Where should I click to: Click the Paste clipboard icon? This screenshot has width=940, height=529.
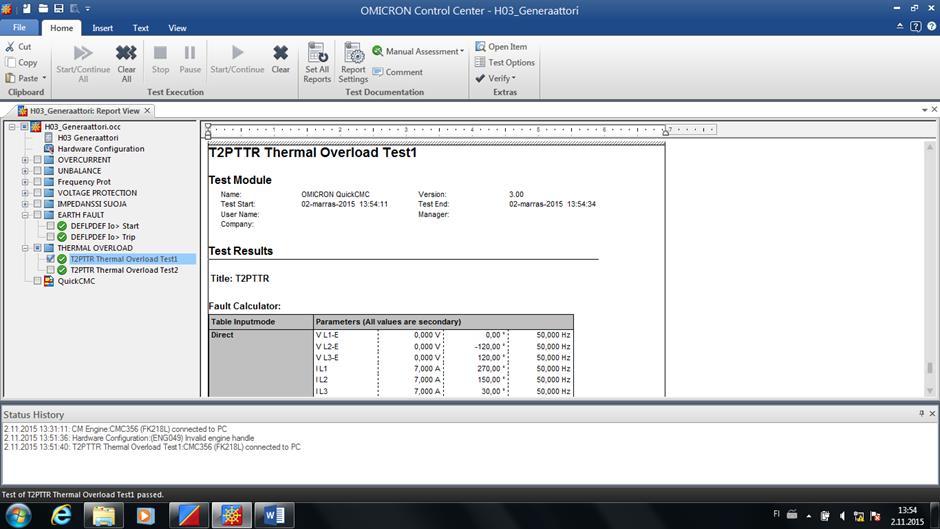point(10,78)
